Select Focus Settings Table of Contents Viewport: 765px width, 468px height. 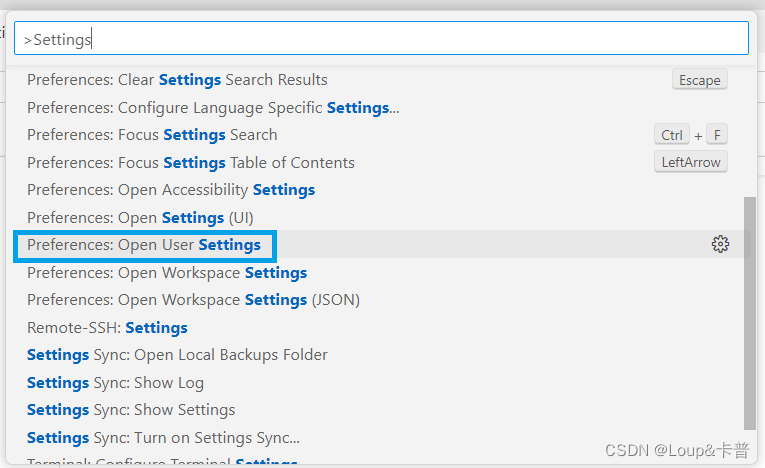(190, 162)
